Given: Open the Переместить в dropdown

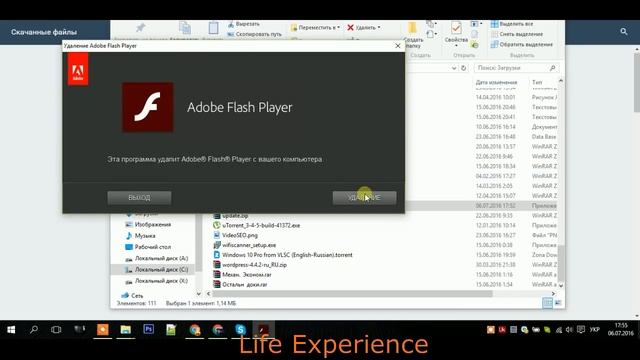Looking at the screenshot, I should (x=315, y=27).
